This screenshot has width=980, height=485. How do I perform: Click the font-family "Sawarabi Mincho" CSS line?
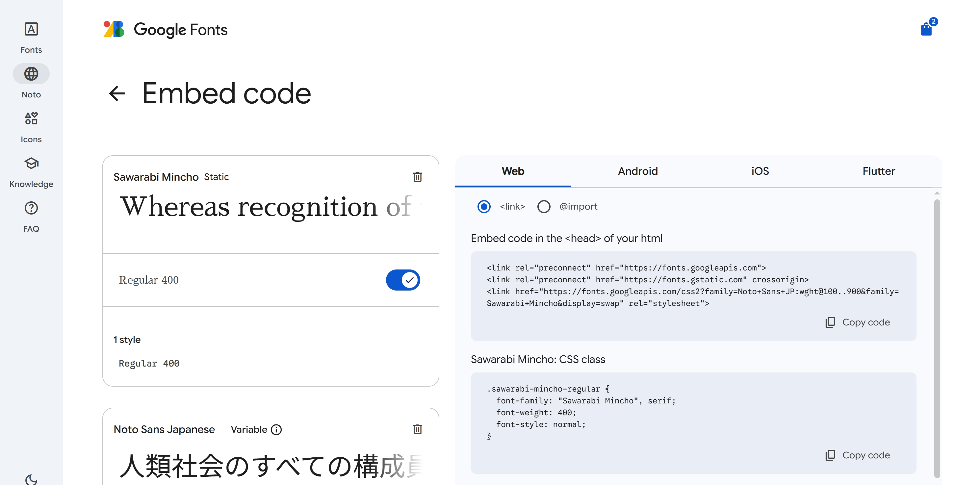pos(586,400)
